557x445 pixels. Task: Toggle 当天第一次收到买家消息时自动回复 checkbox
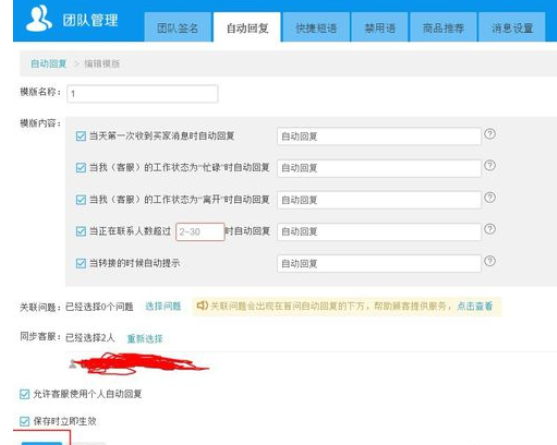tap(81, 136)
